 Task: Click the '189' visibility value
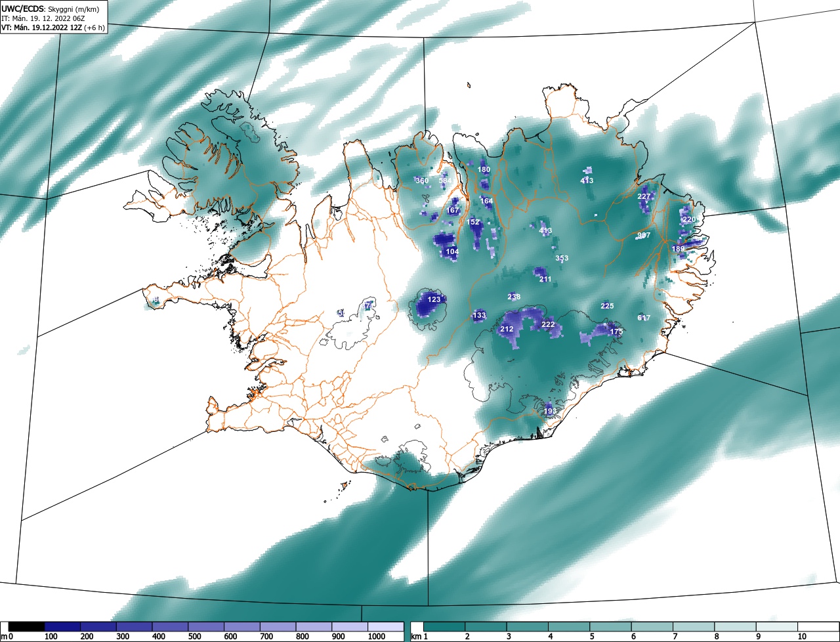pos(678,249)
